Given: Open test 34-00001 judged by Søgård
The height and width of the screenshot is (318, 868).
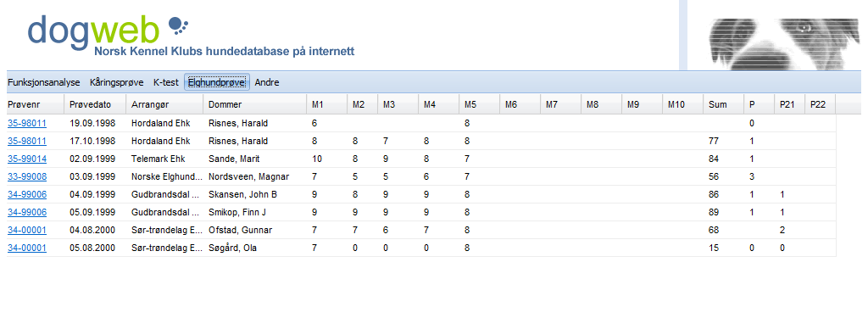Looking at the screenshot, I should [x=27, y=248].
